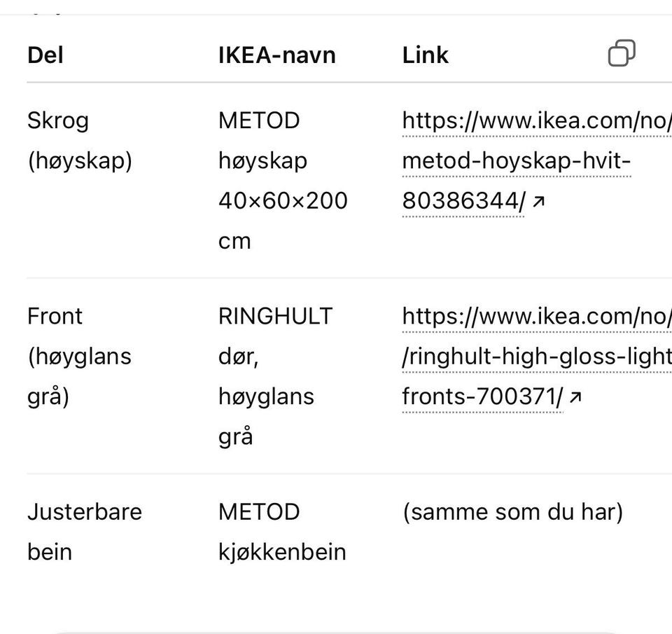Click the 'IKEA-navn' column header

pyautogui.click(x=276, y=55)
